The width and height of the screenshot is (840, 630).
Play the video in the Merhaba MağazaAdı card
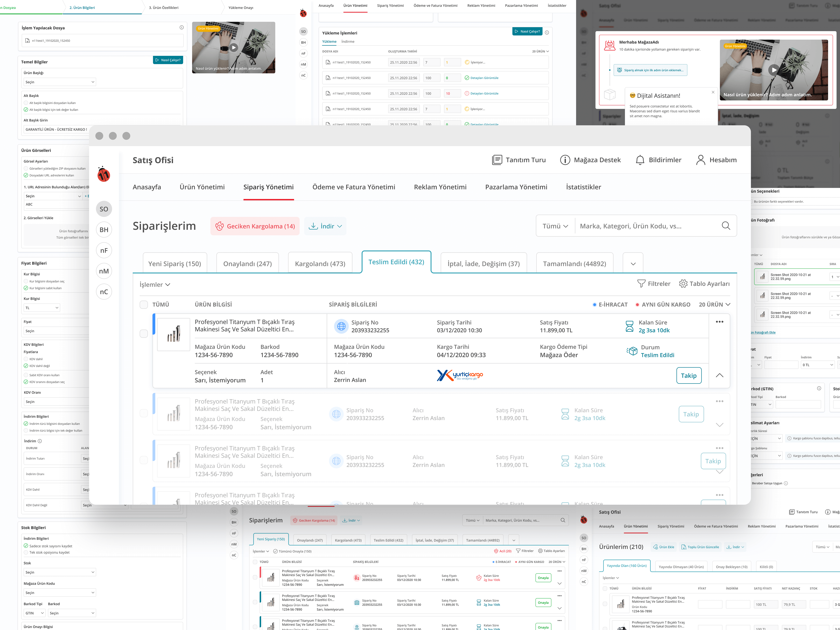pyautogui.click(x=773, y=70)
